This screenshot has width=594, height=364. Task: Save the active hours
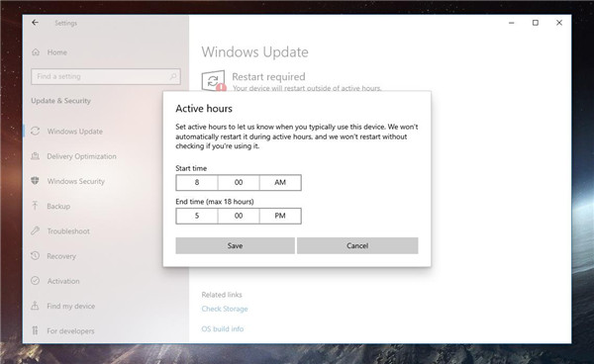tap(236, 245)
